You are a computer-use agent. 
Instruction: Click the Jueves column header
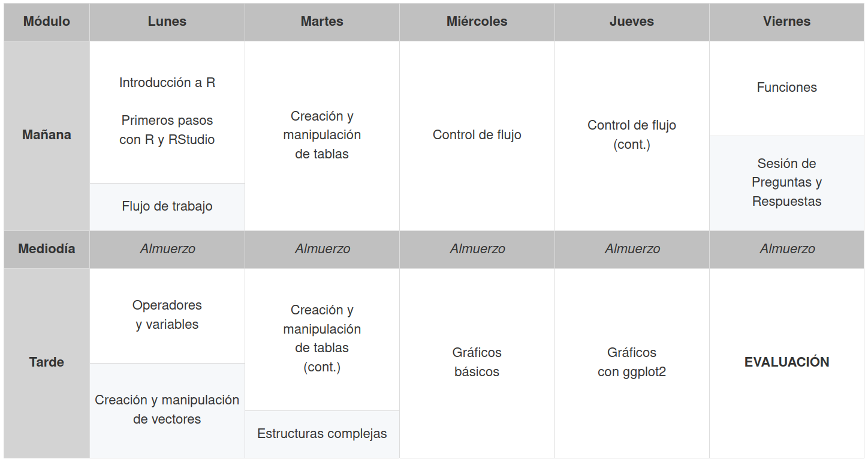pos(632,22)
